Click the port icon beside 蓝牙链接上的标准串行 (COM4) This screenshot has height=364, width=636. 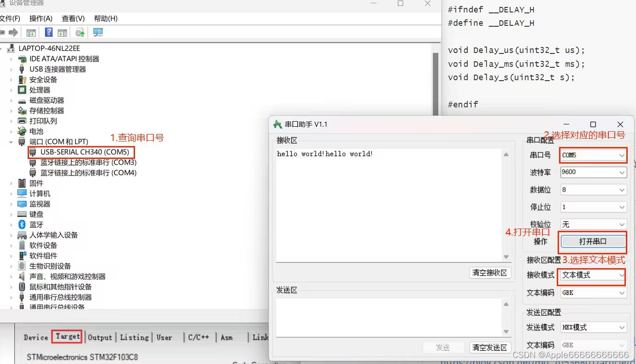(x=33, y=173)
